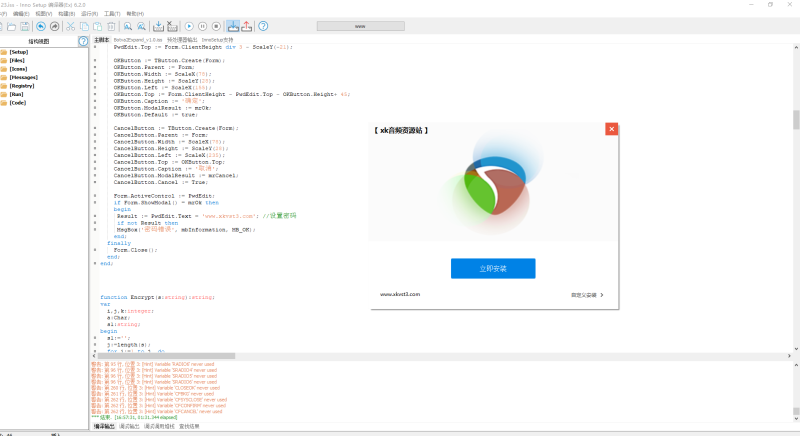Screen dimensions: 800x436
Task: Open the 运行(R) menu
Action: pyautogui.click(x=90, y=14)
